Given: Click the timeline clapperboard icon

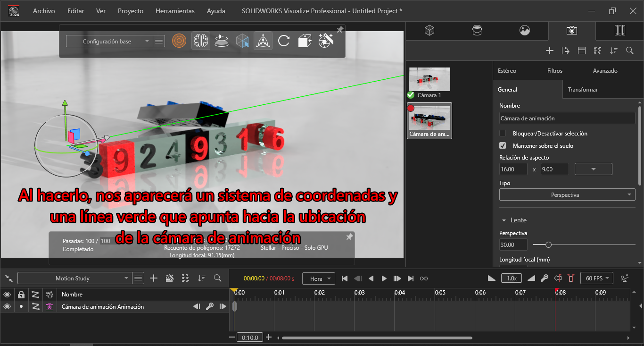Looking at the screenshot, I should pos(170,278).
